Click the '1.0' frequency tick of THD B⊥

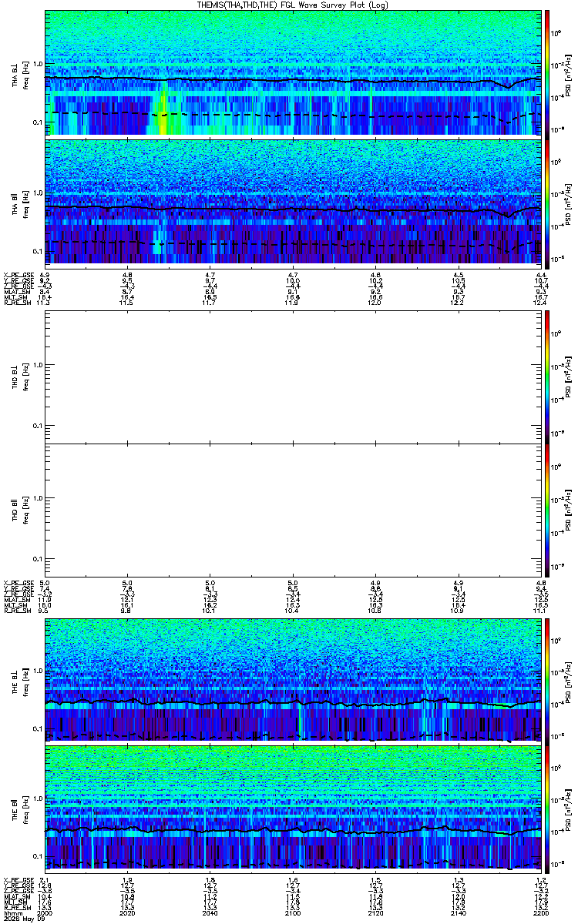pos(37,365)
